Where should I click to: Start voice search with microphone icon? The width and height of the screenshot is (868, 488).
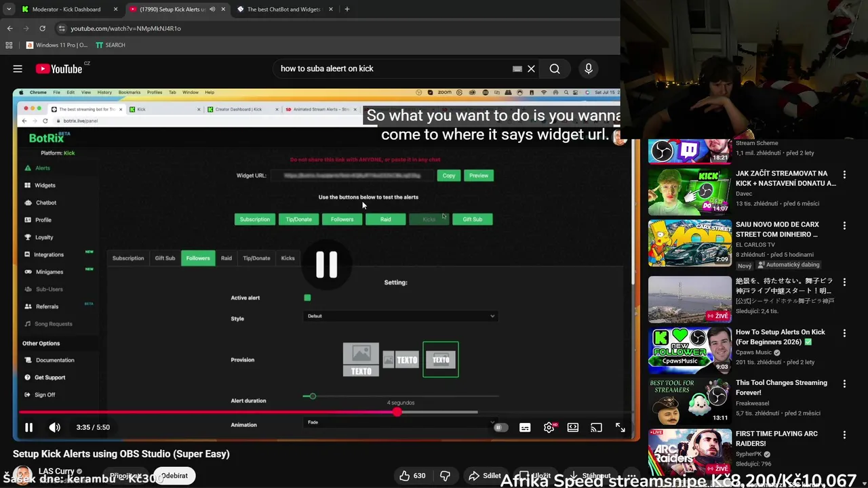(589, 68)
